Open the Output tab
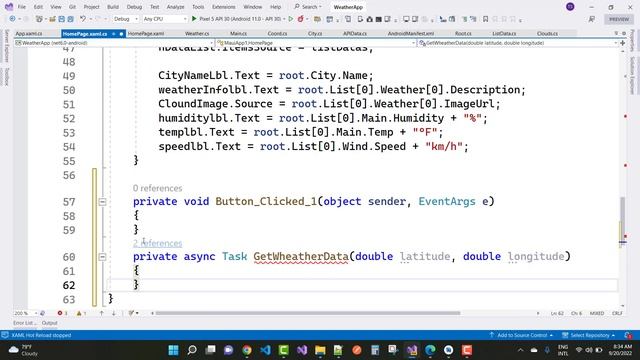The image size is (640, 360). pos(49,323)
